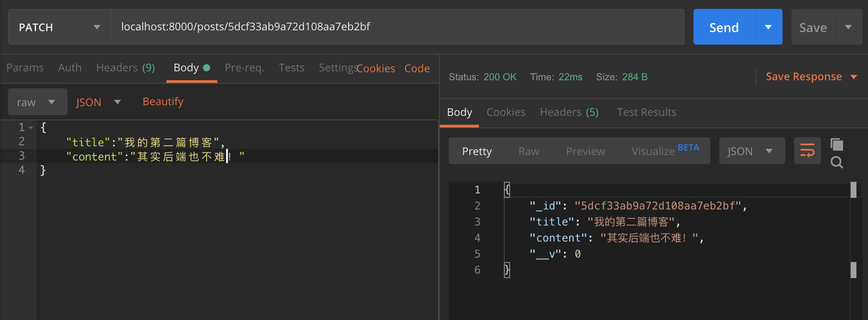Viewport: 868px width, 320px height.
Task: Click the search response magnifier icon
Action: coord(837,163)
